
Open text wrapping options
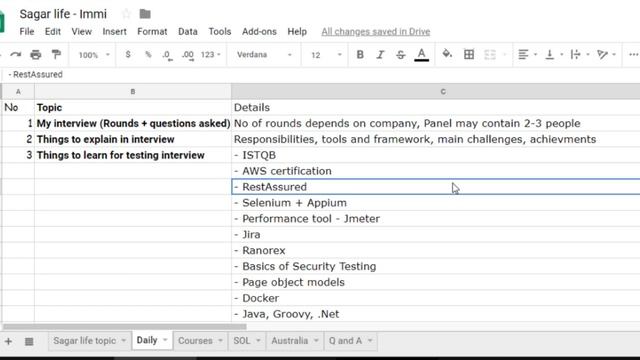coord(576,54)
